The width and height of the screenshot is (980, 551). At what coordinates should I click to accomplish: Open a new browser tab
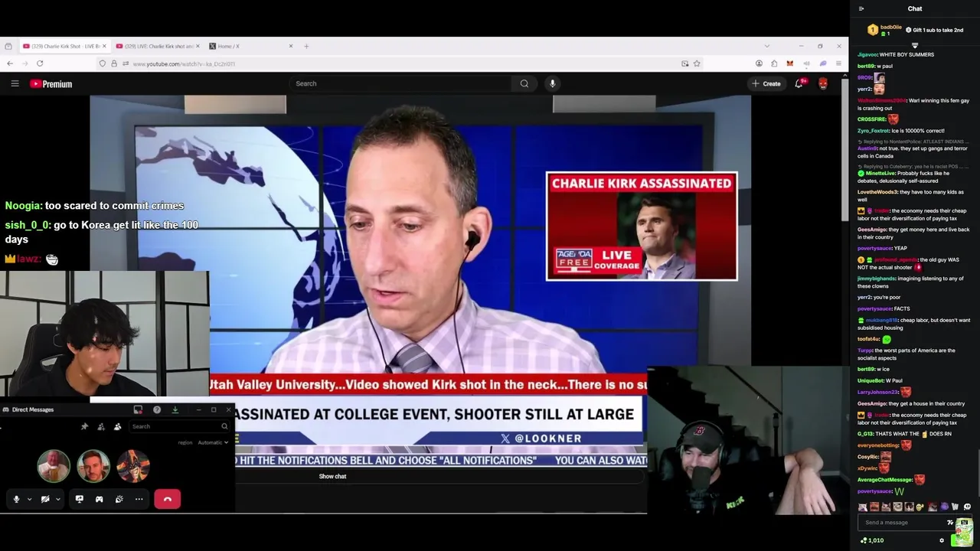pyautogui.click(x=306, y=46)
